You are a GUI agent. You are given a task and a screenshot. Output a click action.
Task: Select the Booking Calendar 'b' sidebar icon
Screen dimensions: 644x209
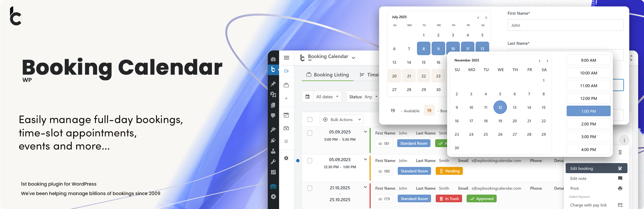click(x=273, y=69)
